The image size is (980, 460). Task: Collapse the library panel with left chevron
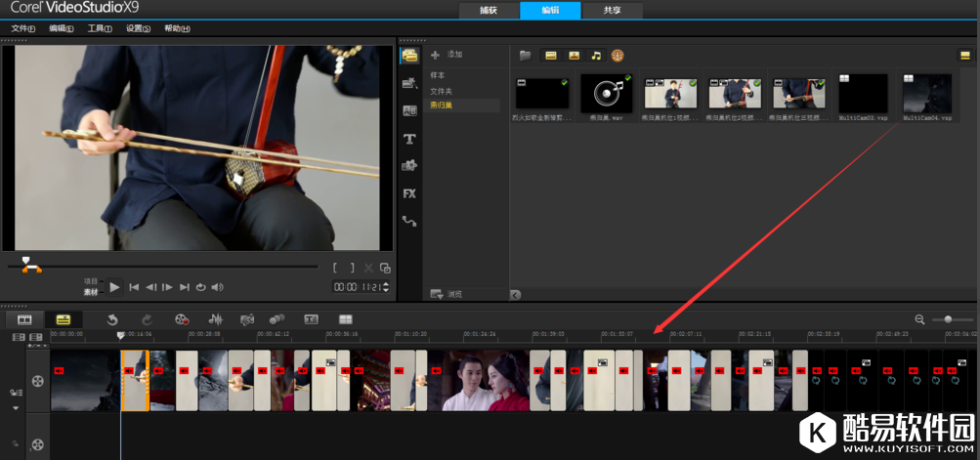click(x=516, y=294)
